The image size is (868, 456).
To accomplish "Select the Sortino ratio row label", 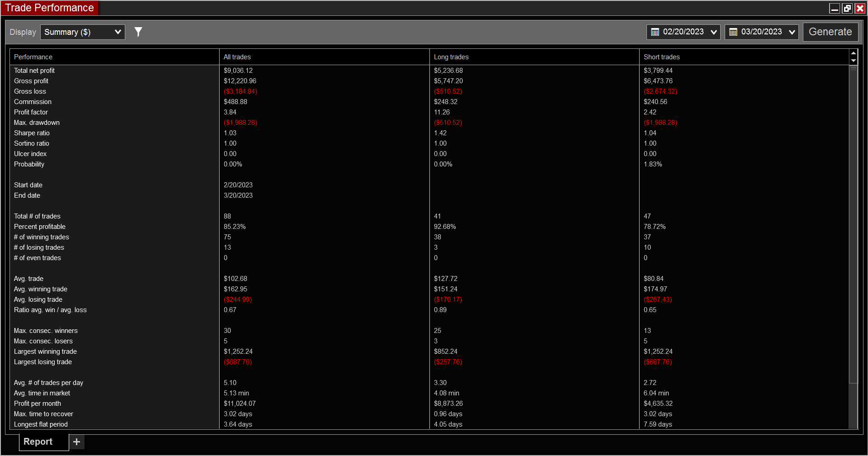I will click(32, 143).
